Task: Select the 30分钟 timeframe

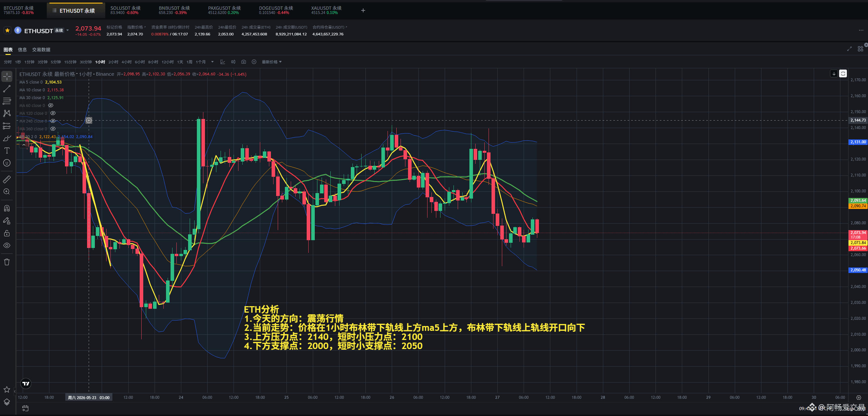Action: point(85,62)
